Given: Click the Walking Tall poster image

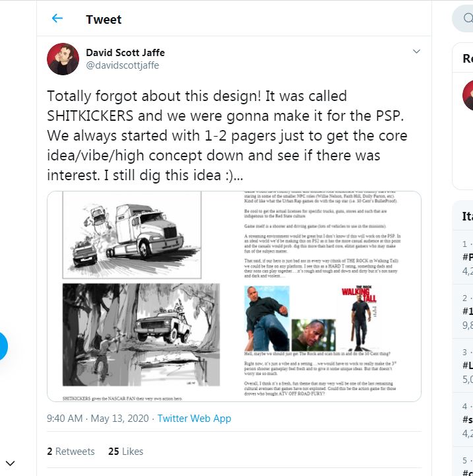Looking at the screenshot, I should tap(360, 318).
